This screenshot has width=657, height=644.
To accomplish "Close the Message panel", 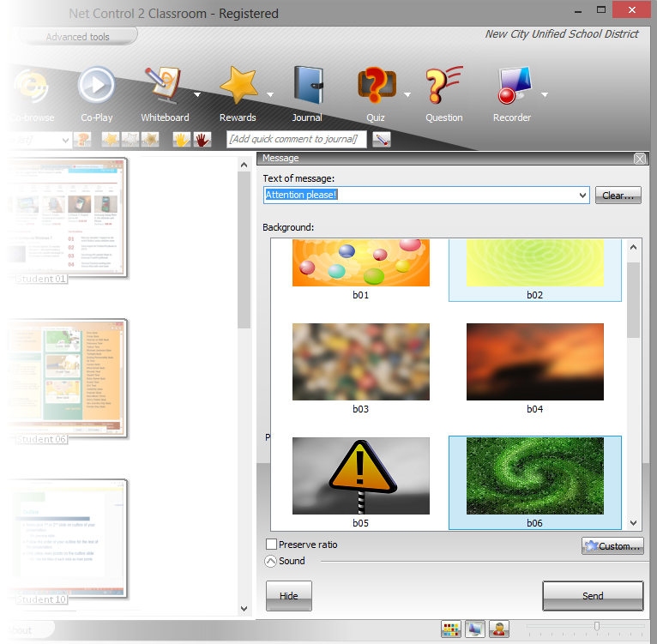I will coord(639,159).
